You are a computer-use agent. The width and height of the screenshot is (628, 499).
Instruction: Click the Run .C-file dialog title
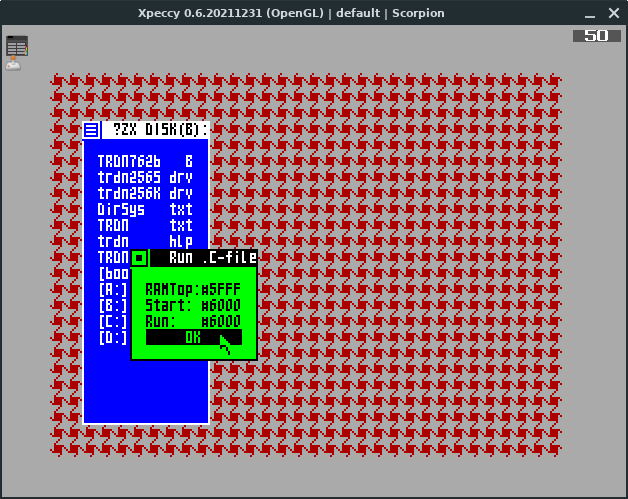(213, 258)
